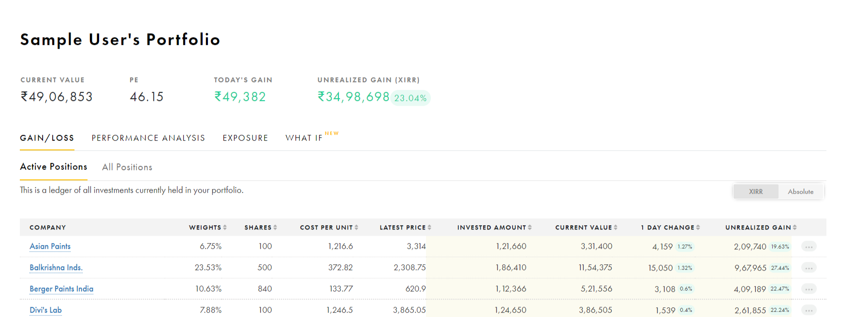The width and height of the screenshot is (868, 317).
Task: Click Balkrishna Inds. current value 11,54,375
Action: coord(595,268)
